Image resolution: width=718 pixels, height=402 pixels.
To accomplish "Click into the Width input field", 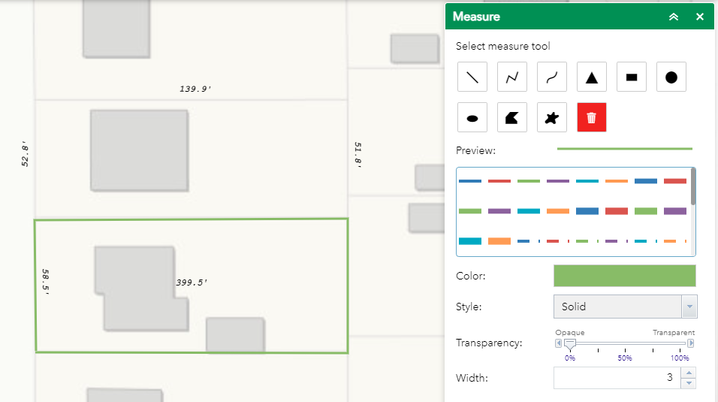I will 617,378.
